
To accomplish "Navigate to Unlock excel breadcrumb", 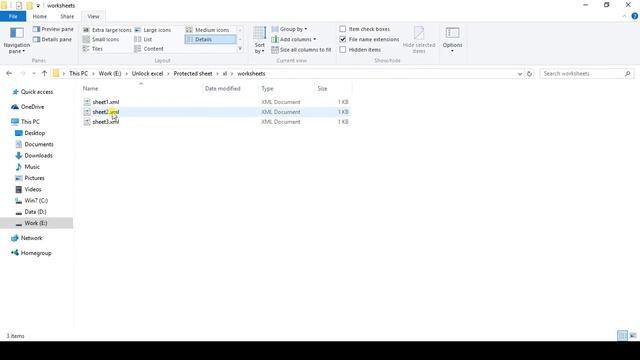I will click(147, 73).
